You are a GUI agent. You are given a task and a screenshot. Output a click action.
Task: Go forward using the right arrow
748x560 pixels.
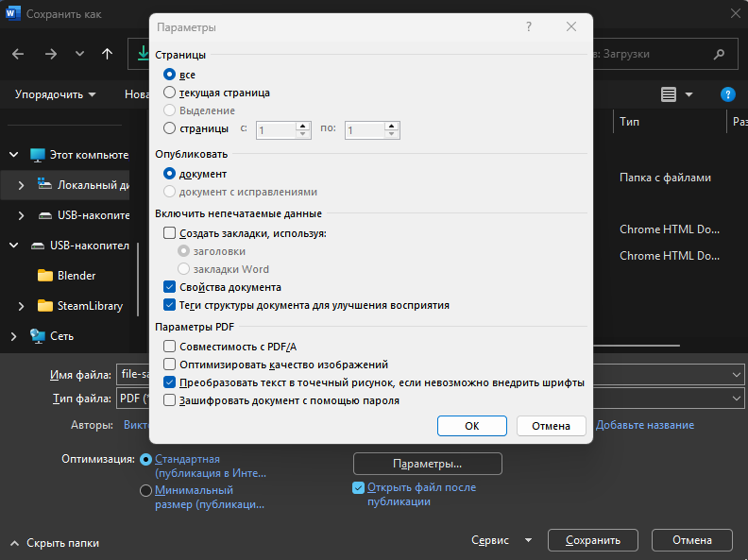pos(51,55)
